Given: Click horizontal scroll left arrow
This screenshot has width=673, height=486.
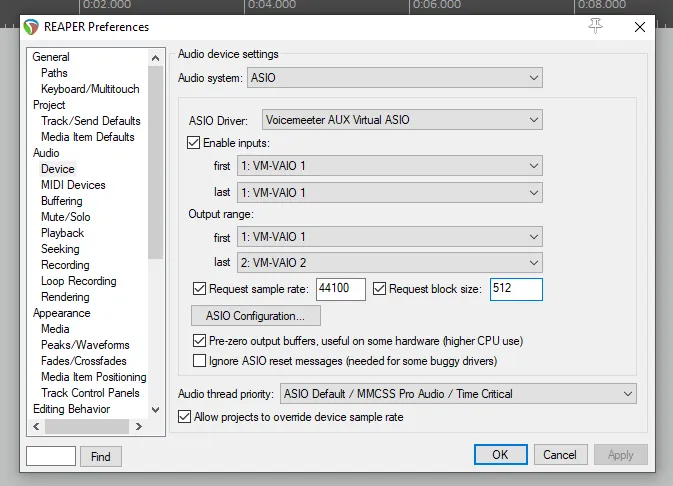Looking at the screenshot, I should point(36,426).
